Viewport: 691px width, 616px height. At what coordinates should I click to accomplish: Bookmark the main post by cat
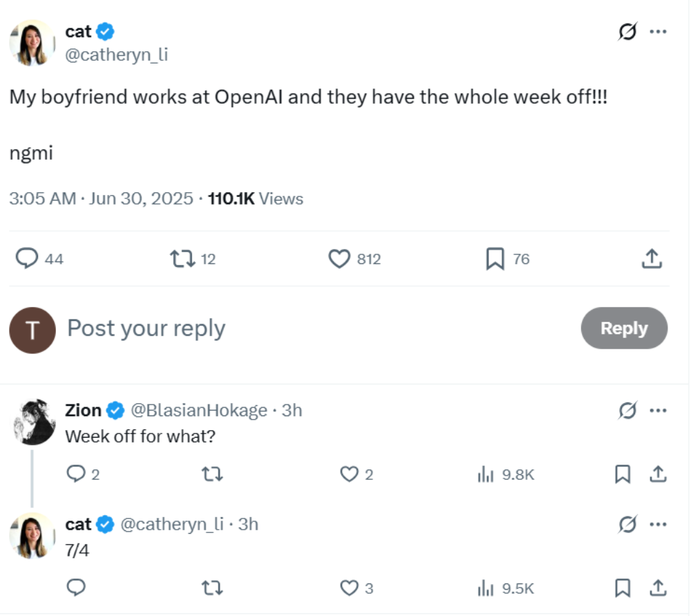(x=495, y=259)
